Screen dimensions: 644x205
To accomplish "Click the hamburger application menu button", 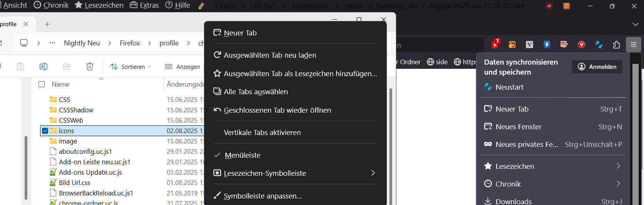I will point(633,45).
